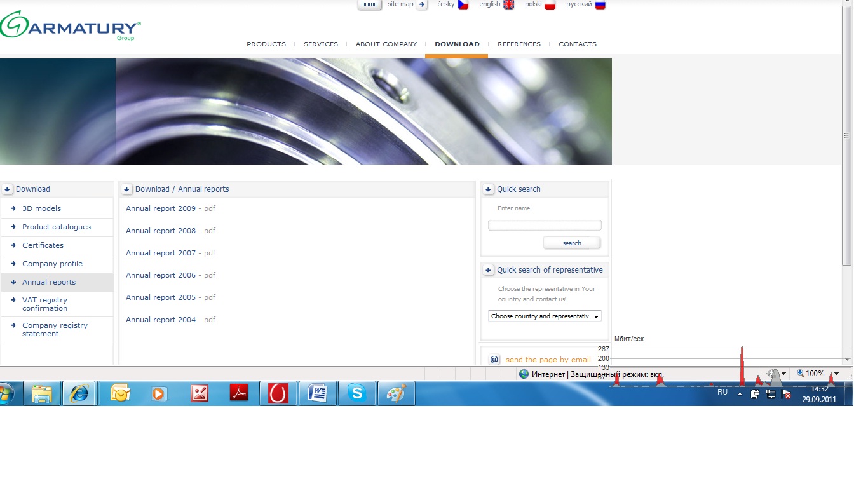Open the browser zoom level 100% dropdown
Image resolution: width=868 pixels, height=488 pixels.
click(836, 374)
